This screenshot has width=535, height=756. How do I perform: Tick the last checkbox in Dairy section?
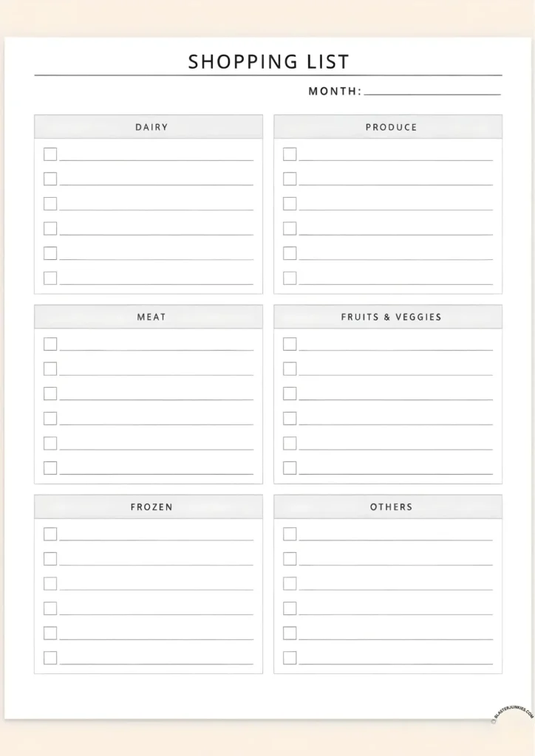pyautogui.click(x=50, y=278)
